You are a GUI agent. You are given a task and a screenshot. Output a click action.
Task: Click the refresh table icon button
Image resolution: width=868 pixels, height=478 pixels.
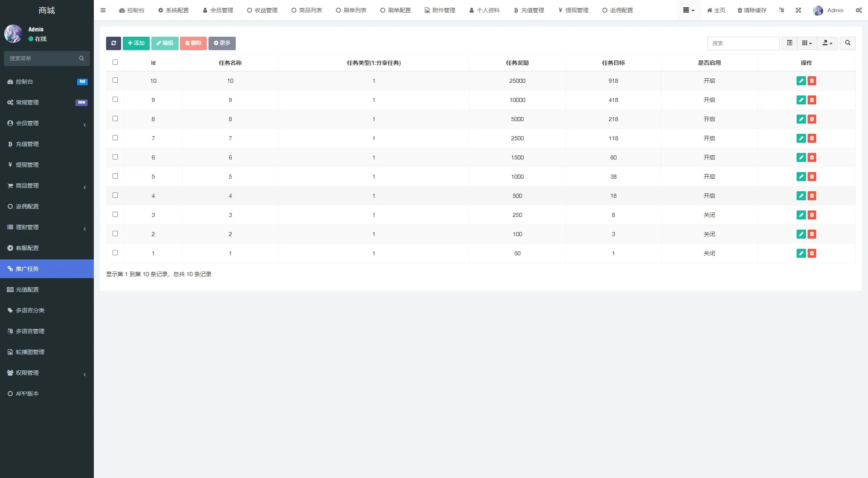click(x=113, y=43)
